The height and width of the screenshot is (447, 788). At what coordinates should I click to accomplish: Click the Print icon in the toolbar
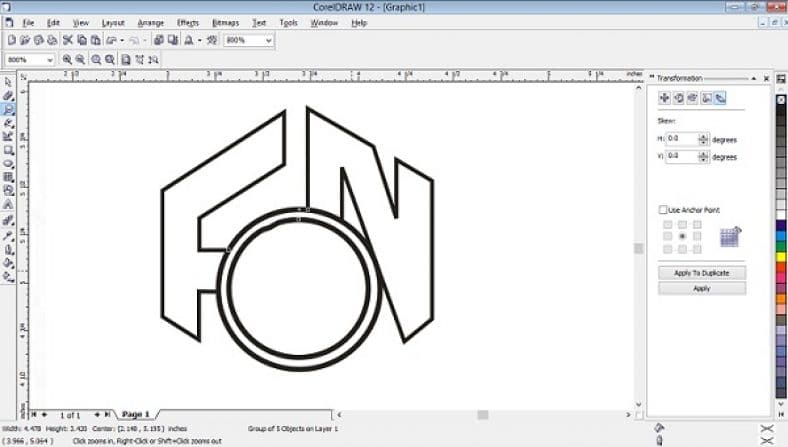pyautogui.click(x=52, y=40)
